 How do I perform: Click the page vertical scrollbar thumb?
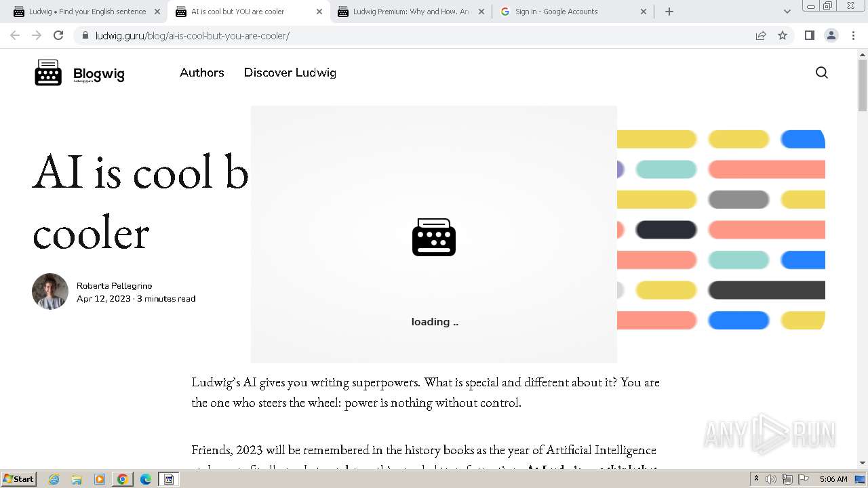863,85
